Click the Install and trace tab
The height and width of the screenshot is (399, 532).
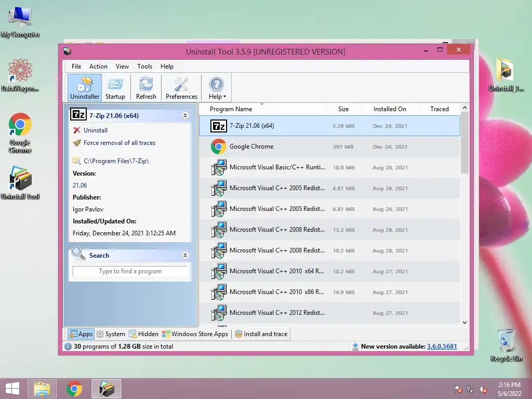point(261,334)
